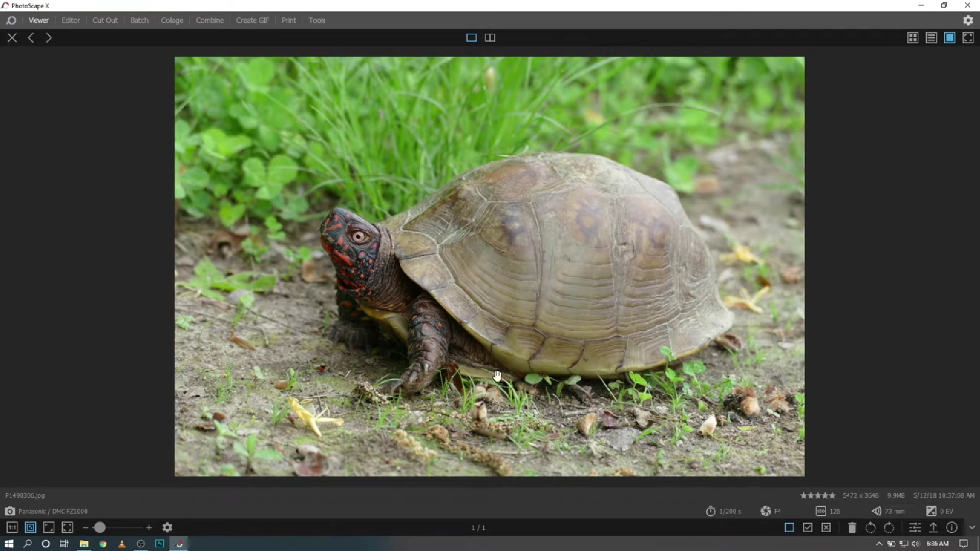Set zoom to 1:1 actual size
This screenshot has height=551, width=980.
coord(12,528)
